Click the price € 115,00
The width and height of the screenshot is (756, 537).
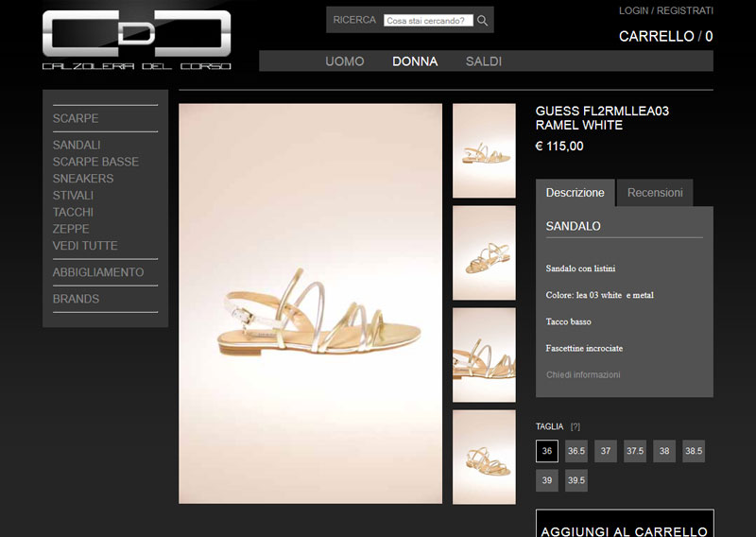point(559,147)
